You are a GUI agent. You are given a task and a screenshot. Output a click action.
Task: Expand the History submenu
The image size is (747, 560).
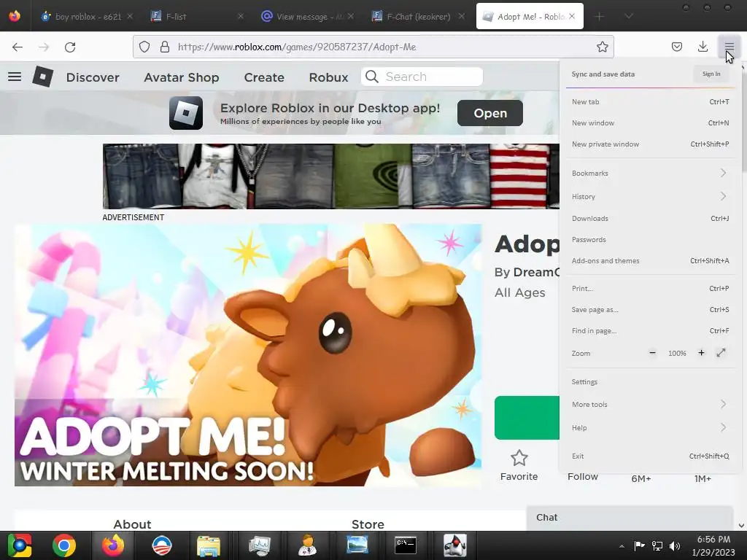[x=650, y=196]
